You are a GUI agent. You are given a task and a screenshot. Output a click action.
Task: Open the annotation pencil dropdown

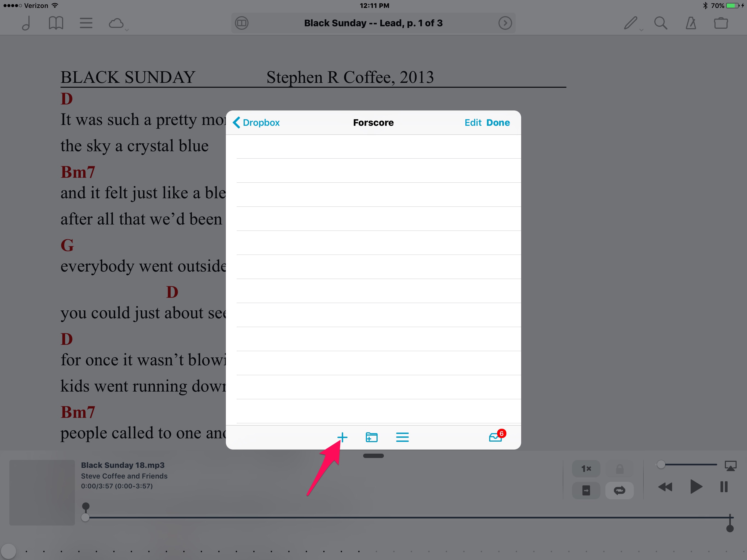click(631, 23)
